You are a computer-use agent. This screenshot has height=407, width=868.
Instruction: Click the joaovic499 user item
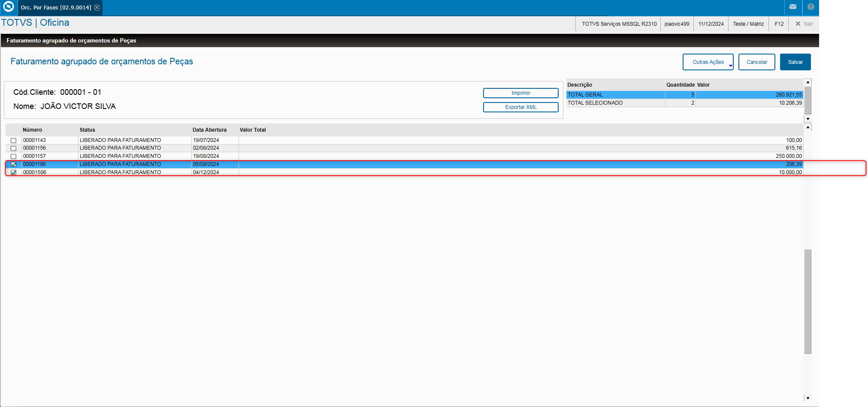(677, 24)
